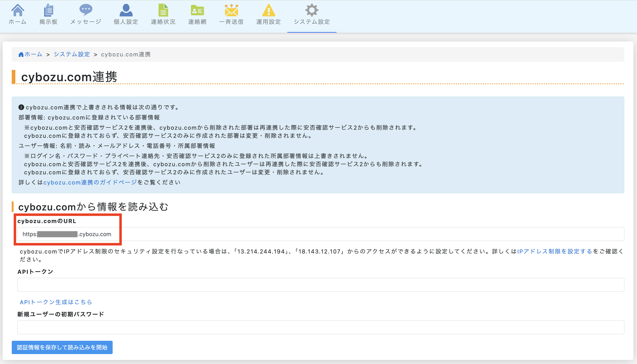The width and height of the screenshot is (637, 364).
Task: Click the 一斉送信 envelope icon
Action: (231, 10)
